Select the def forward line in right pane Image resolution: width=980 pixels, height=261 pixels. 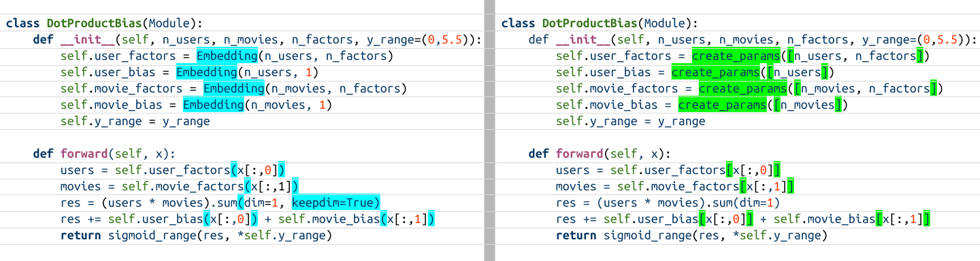[600, 154]
